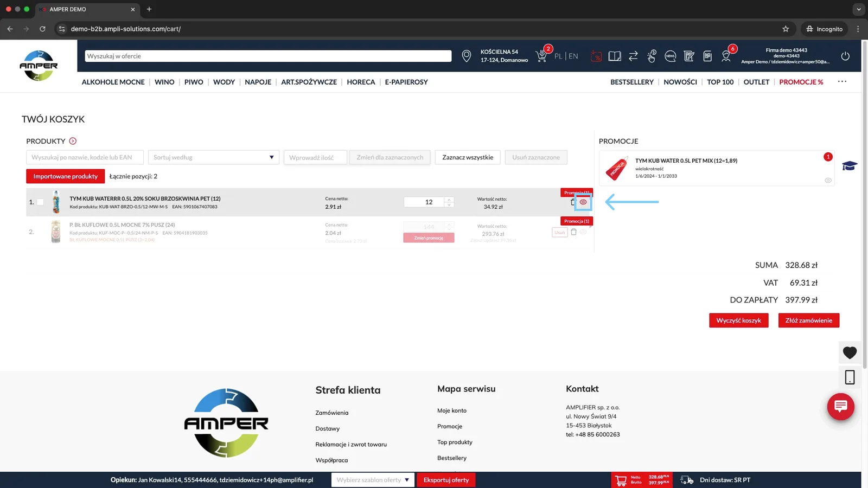Screen dimensions: 868x488
Task: Click the Wyszukaj w ofercie search field
Action: coord(268,56)
